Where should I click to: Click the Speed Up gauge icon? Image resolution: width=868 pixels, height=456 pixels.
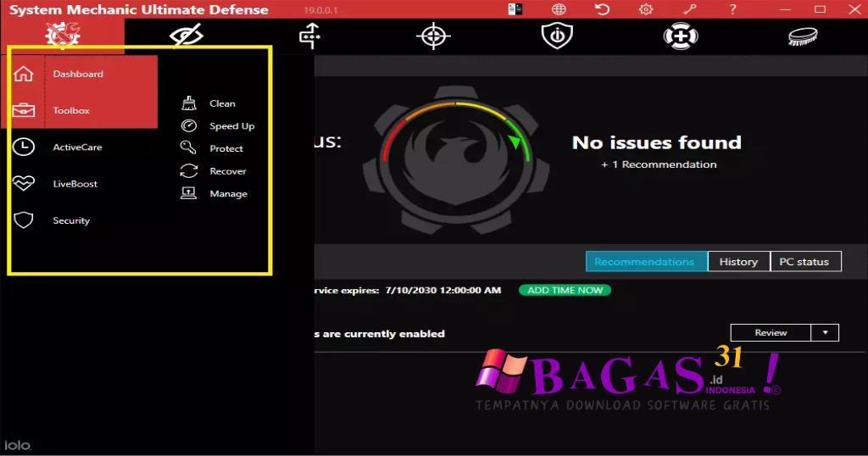[189, 125]
